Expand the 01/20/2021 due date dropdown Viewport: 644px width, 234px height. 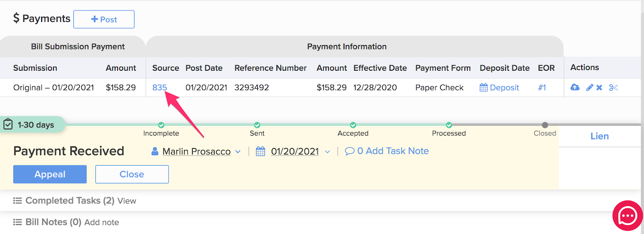(327, 152)
